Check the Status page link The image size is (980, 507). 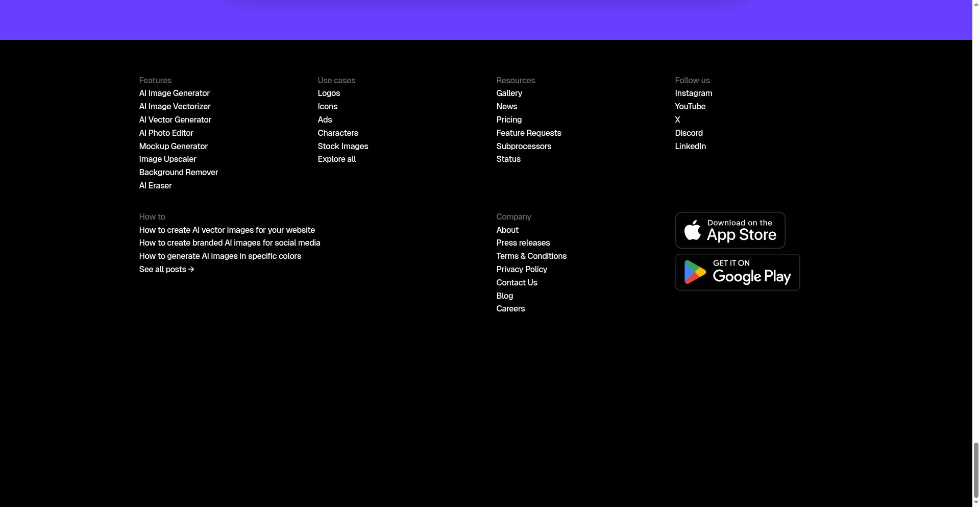click(x=508, y=159)
